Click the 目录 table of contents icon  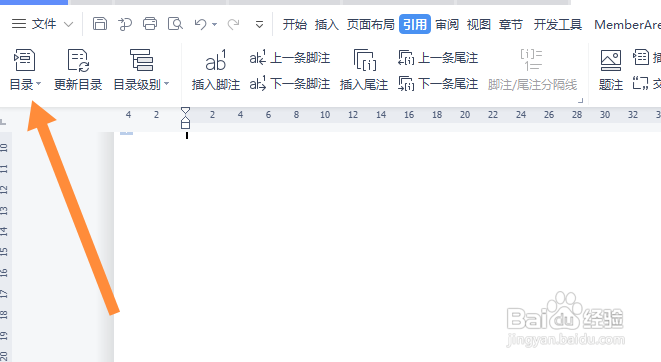[x=24, y=60]
